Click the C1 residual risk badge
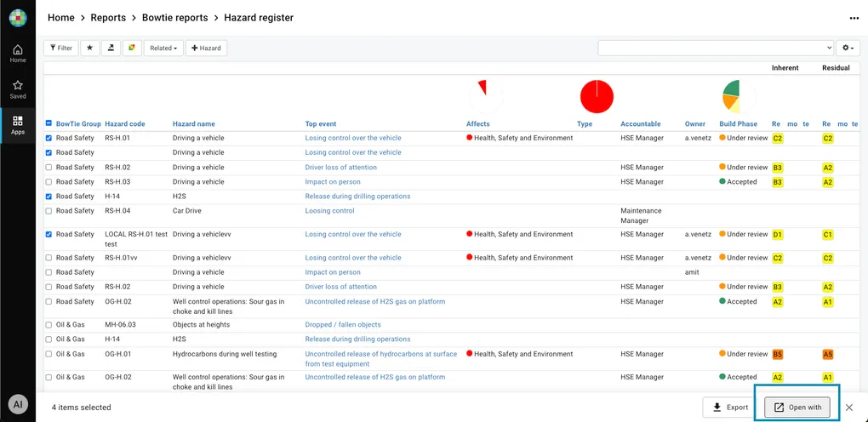 point(828,235)
